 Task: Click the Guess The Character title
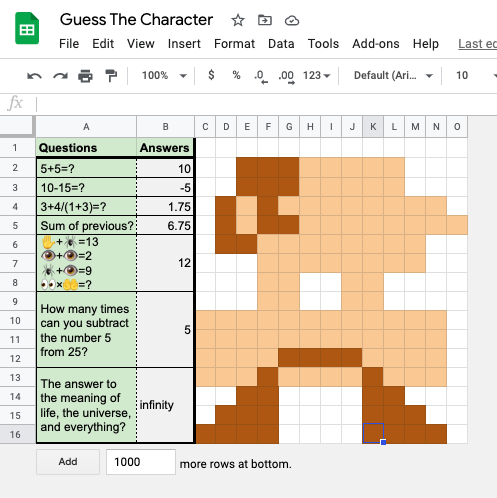[136, 20]
